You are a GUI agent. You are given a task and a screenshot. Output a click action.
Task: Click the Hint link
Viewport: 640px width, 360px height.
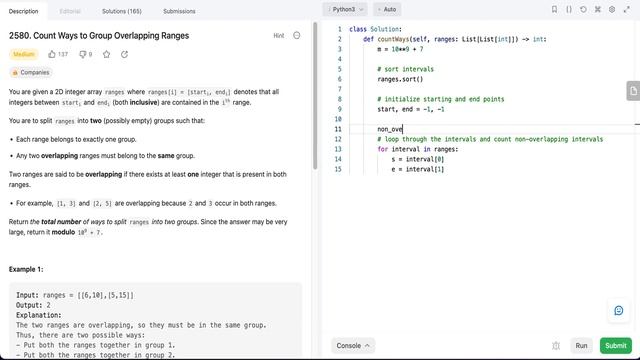click(279, 36)
